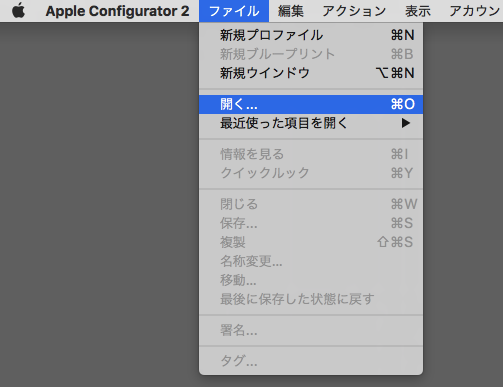Click the 複製 menu entry
This screenshot has width=503, height=387.
coord(311,242)
